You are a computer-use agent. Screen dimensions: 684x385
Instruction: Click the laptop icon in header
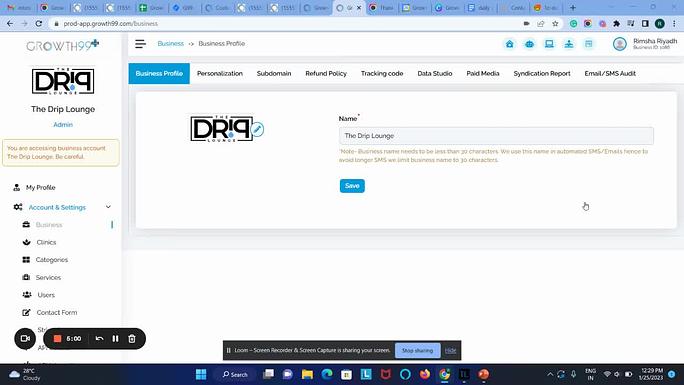point(549,44)
